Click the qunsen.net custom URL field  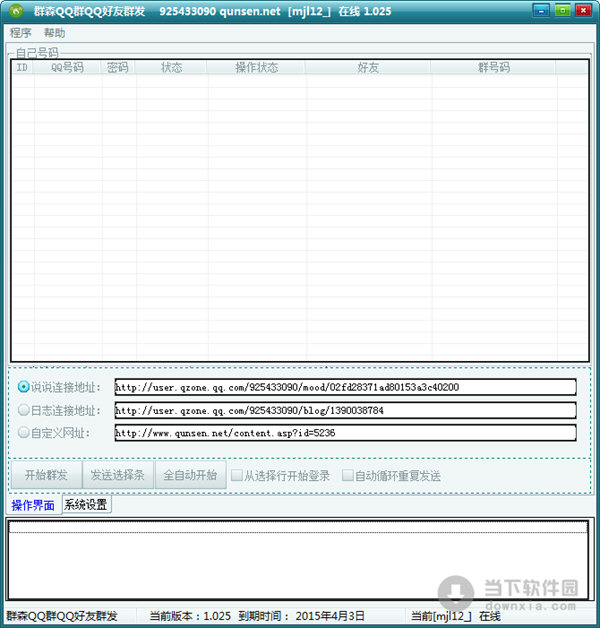pyautogui.click(x=345, y=433)
